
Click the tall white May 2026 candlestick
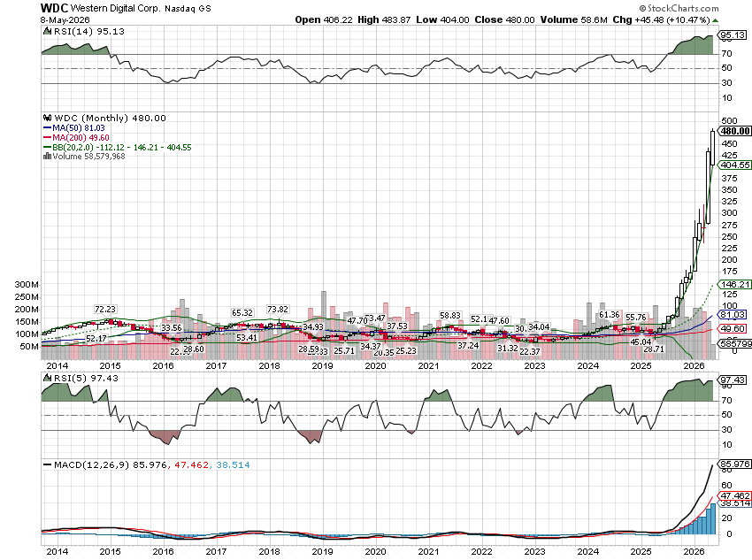tap(712, 148)
